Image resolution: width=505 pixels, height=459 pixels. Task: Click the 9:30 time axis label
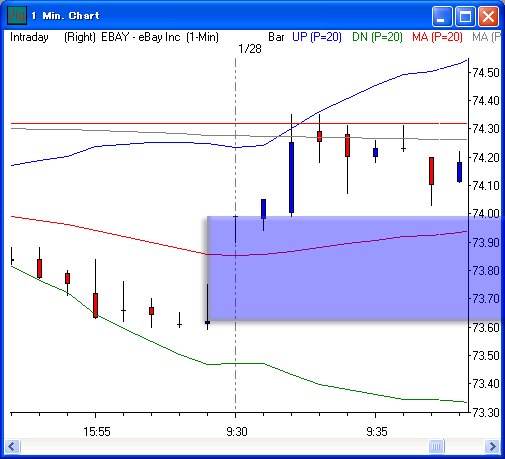(x=237, y=432)
